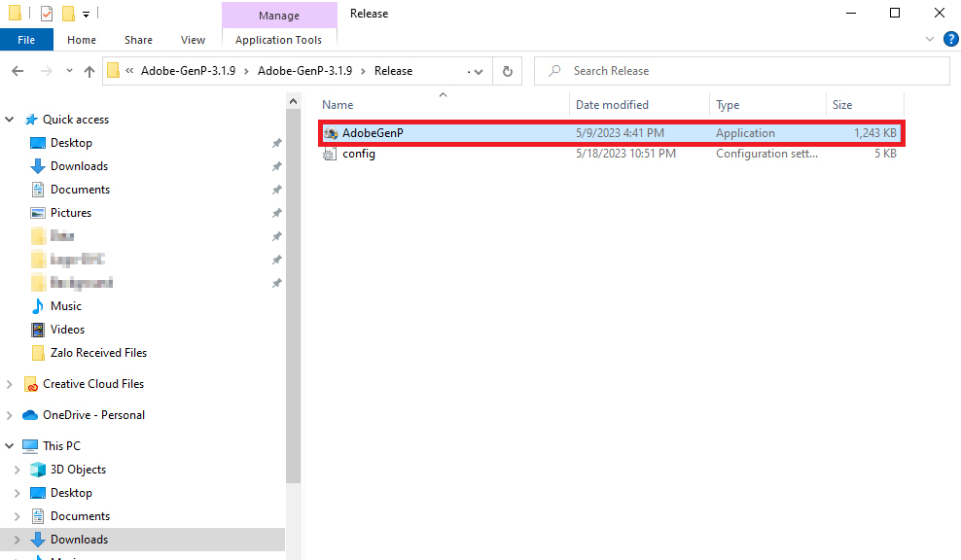Click the pin icon beside Pictures
The width and height of the screenshot is (961, 560).
277,213
